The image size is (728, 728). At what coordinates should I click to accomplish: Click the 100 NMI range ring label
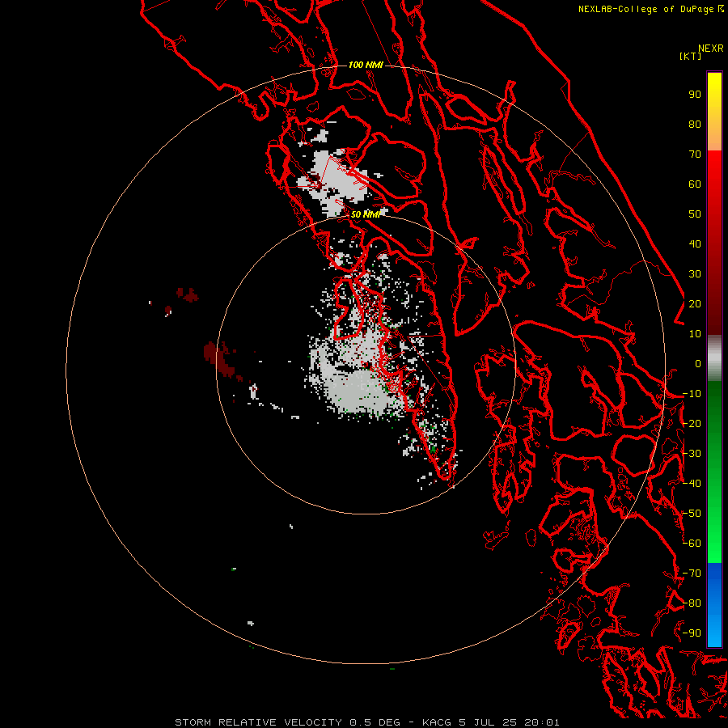(x=366, y=65)
